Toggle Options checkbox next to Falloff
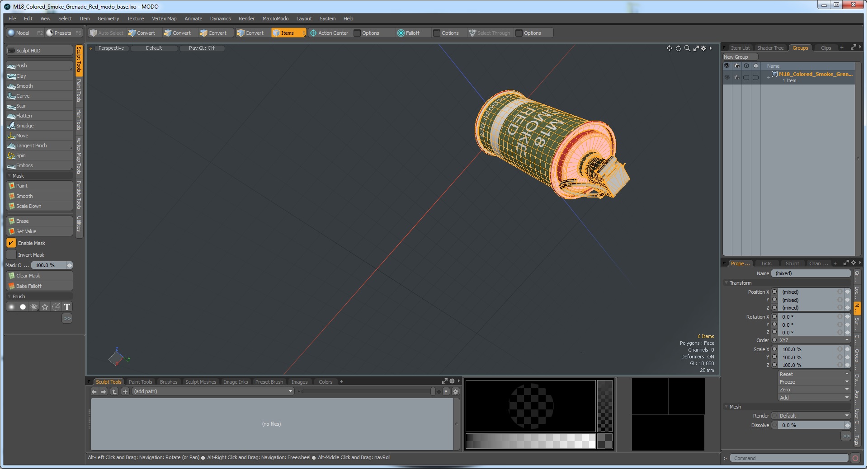The height and width of the screenshot is (470, 868). [x=437, y=33]
